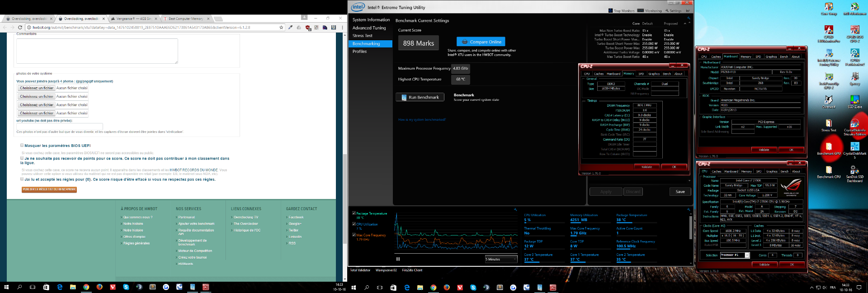The image size is (868, 293).
Task: Open CPUID ROG CPU-Z desktop icon
Action: [x=854, y=34]
